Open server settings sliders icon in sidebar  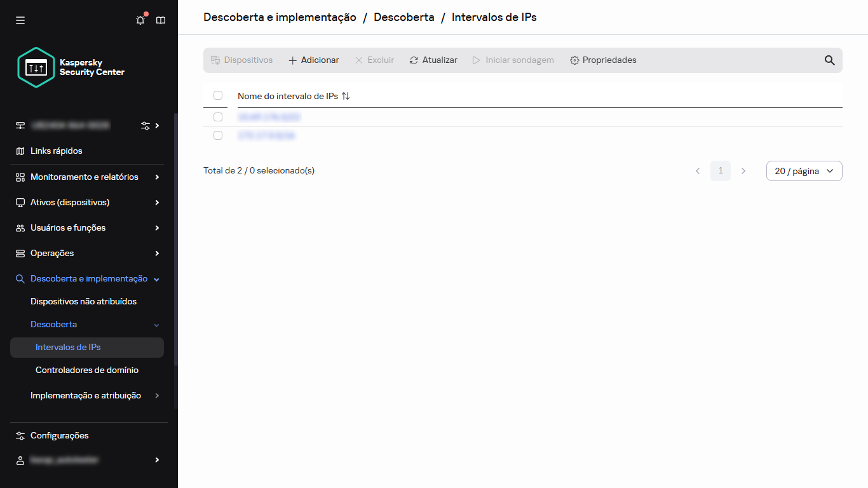point(146,126)
